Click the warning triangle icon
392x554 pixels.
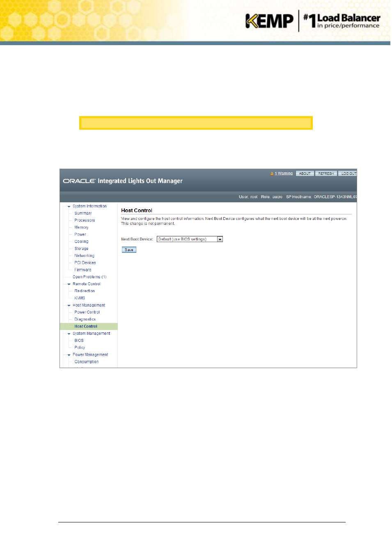pyautogui.click(x=272, y=174)
